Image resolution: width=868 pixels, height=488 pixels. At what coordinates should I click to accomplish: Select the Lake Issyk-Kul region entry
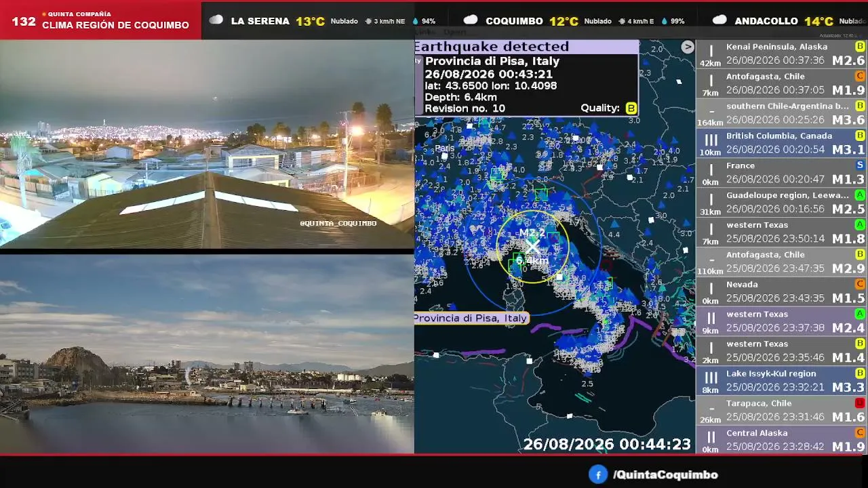(781, 381)
